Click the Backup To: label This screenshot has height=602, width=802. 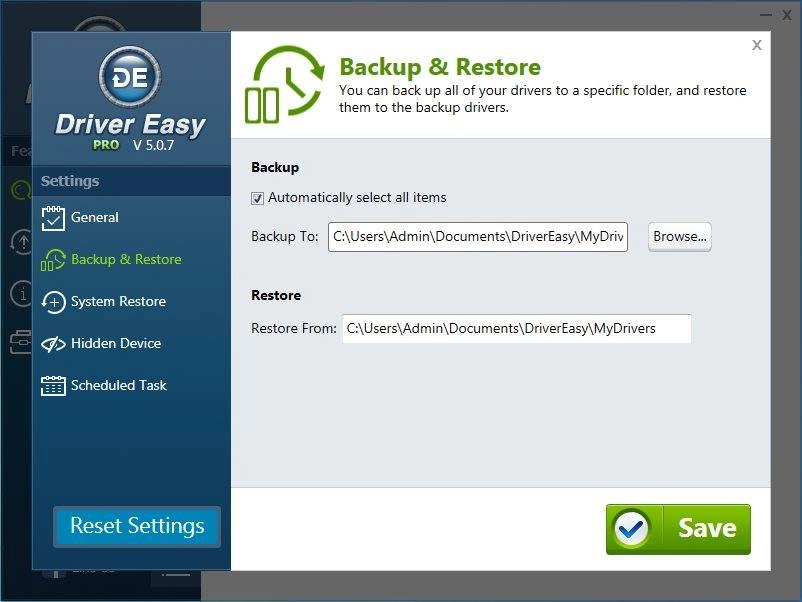point(285,237)
